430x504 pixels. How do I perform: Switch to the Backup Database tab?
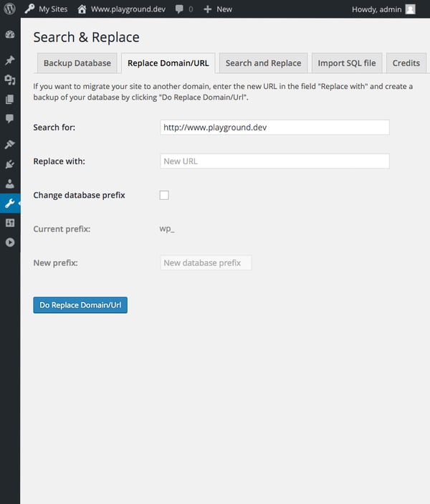[77, 63]
